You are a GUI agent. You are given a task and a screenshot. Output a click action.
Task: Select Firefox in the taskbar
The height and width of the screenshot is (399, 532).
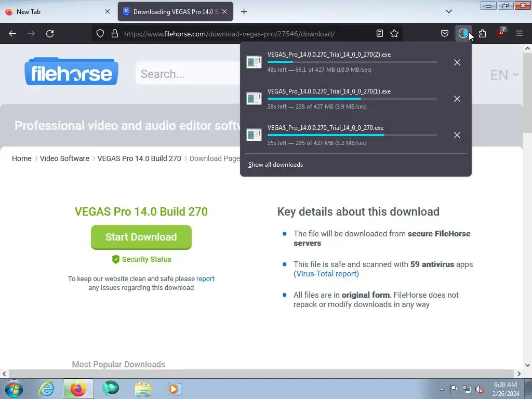coord(78,389)
